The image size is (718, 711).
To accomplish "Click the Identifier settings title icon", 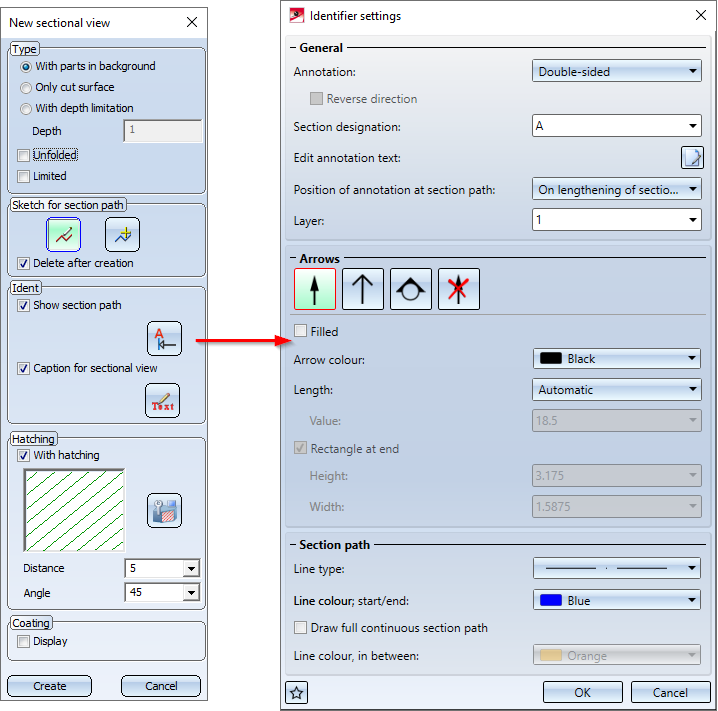I will point(297,16).
